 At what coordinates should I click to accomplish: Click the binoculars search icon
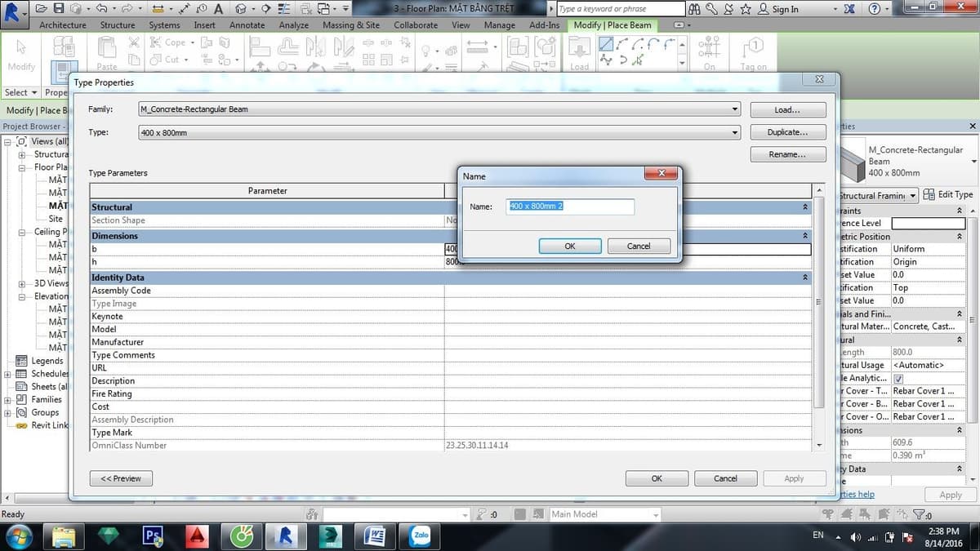[x=695, y=9]
